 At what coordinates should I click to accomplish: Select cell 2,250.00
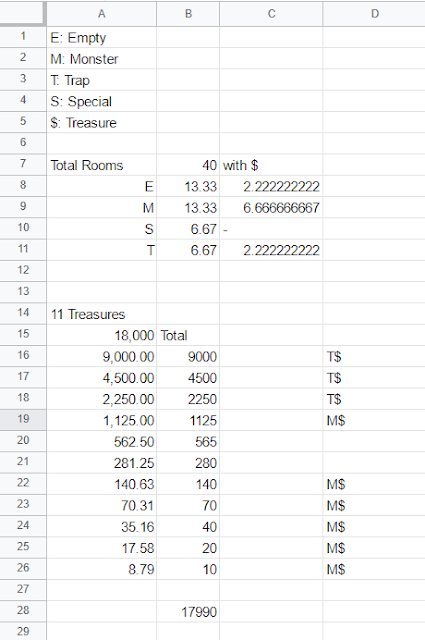pyautogui.click(x=102, y=399)
